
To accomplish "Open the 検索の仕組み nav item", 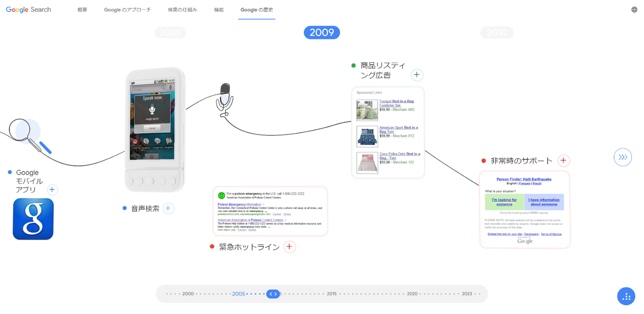I will point(182,9).
